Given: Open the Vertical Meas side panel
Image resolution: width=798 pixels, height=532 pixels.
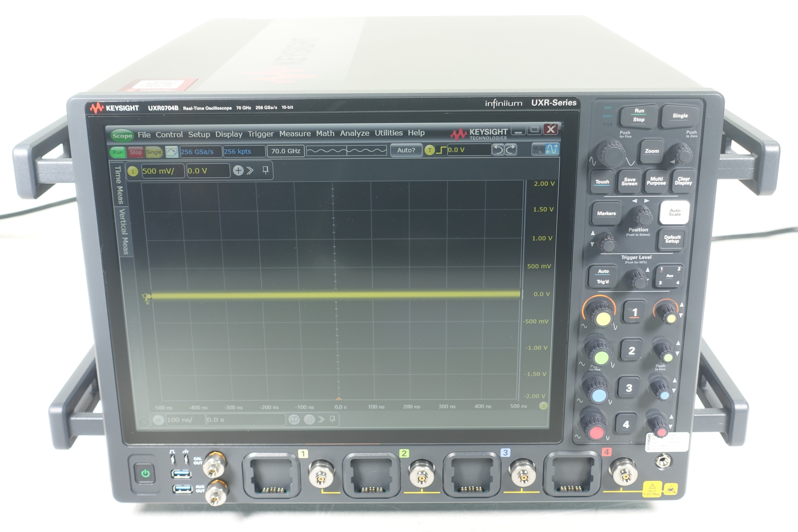Looking at the screenshot, I should (x=124, y=231).
